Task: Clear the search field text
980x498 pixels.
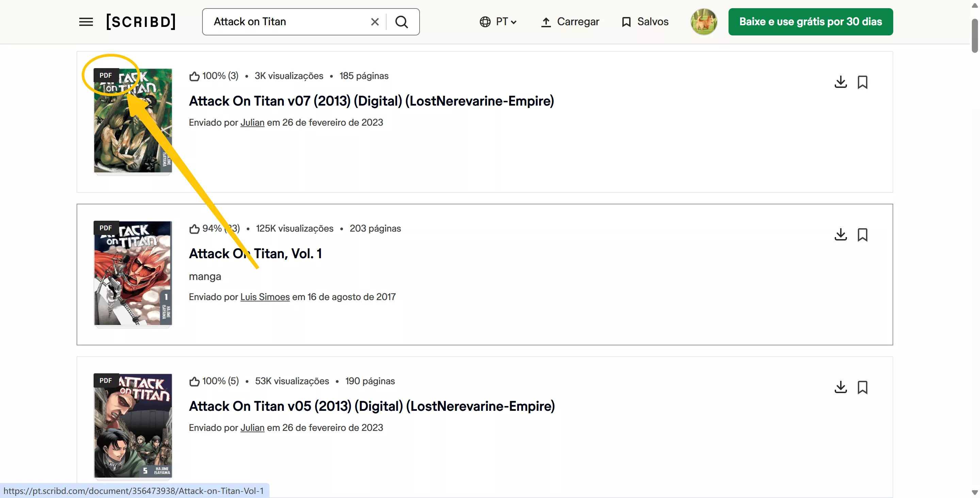Action: (x=375, y=22)
